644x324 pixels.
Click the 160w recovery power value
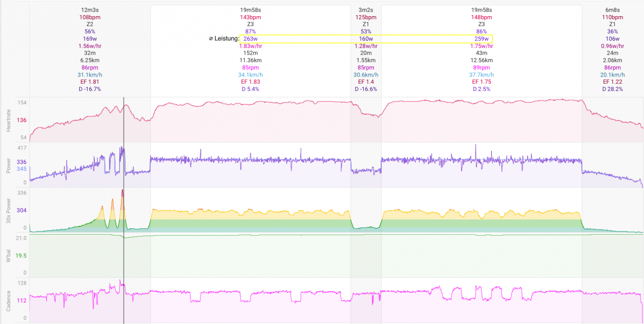coord(365,39)
